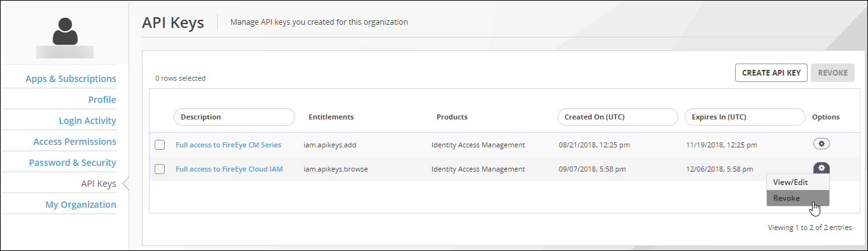Choose View/Edit from the options menu

tap(798, 182)
